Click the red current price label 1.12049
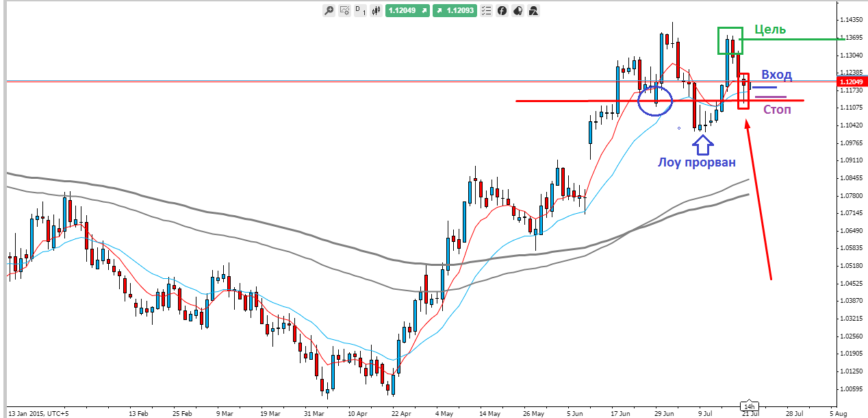 pos(852,82)
